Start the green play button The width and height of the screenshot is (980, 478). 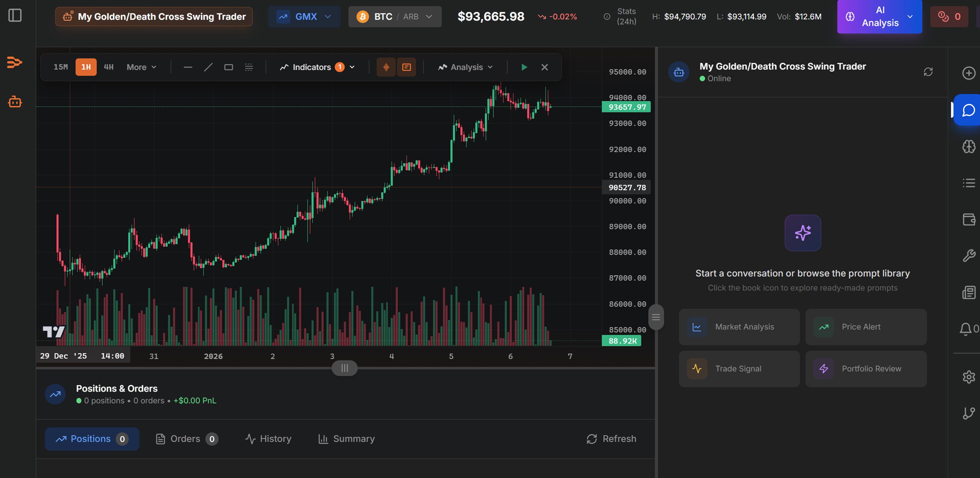(524, 67)
